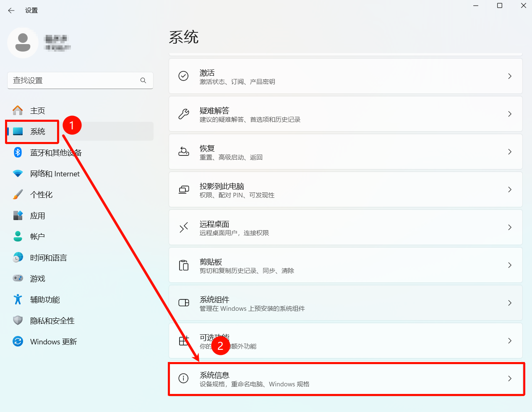Screen dimensions: 532x412
Task: Open the Bluetooth icon in sidebar
Action: 18,152
